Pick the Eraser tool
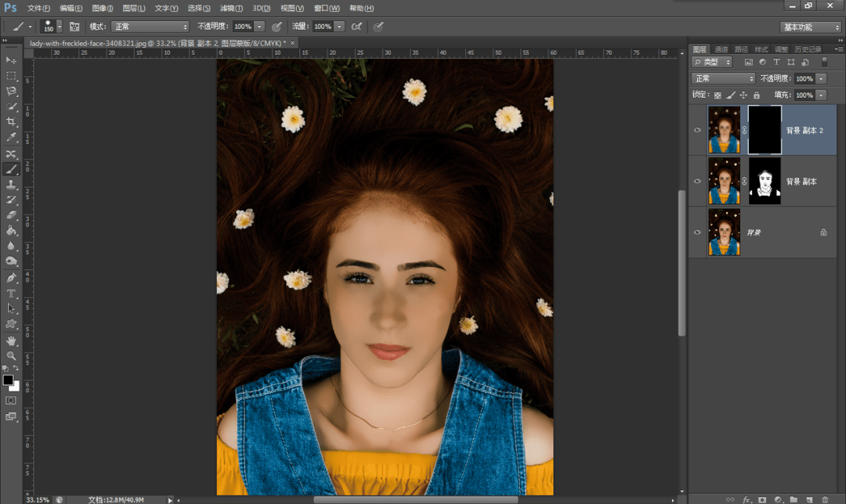This screenshot has height=504, width=846. point(11,215)
